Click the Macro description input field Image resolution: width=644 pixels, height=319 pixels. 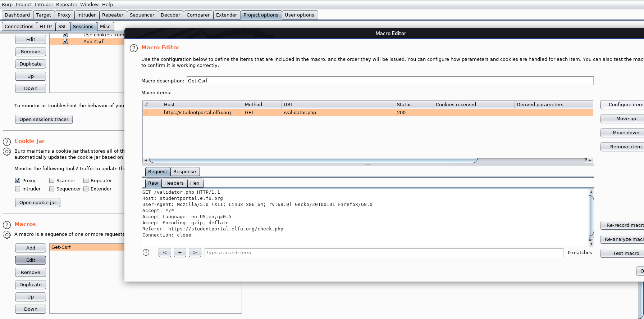point(390,81)
